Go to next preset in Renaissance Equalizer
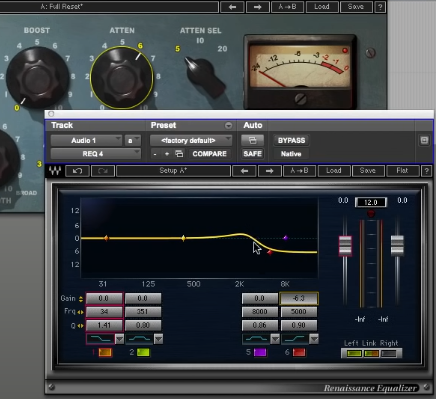Screen dimensions: 436x399 [269, 171]
